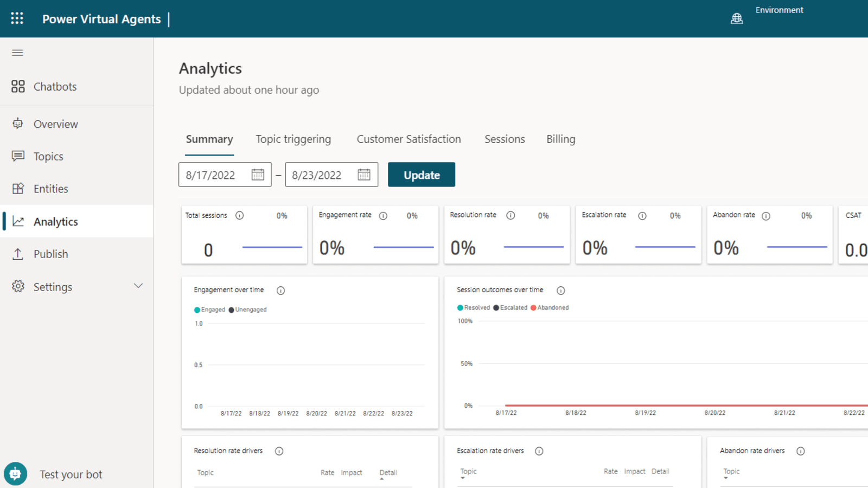Toggle Unengaged legend swatch
This screenshot has width=868, height=488.
click(232, 310)
